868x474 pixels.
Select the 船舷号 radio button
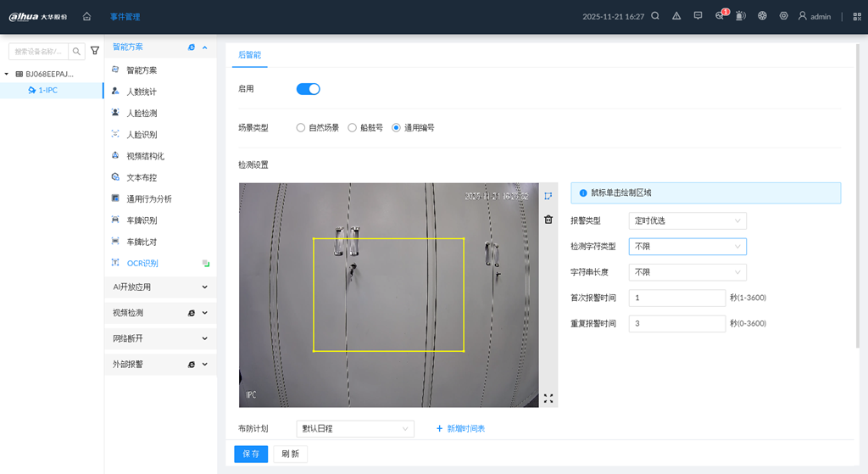[x=353, y=128]
